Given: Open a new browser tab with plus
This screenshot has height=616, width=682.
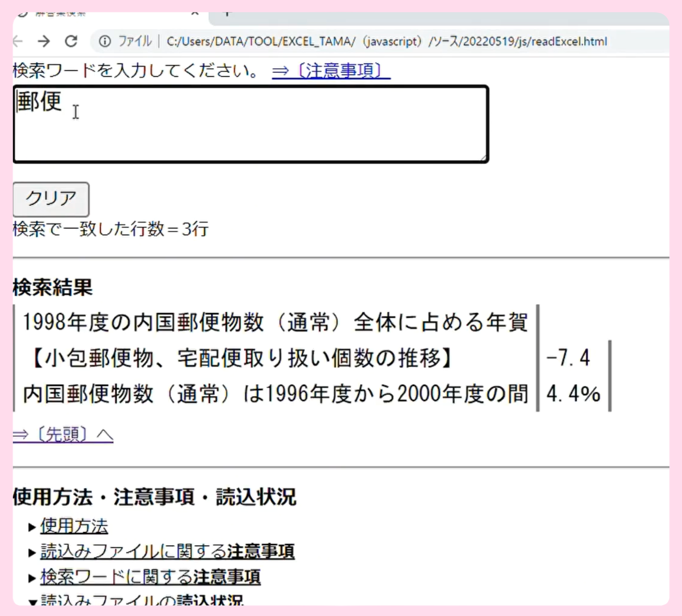Looking at the screenshot, I should pyautogui.click(x=227, y=14).
